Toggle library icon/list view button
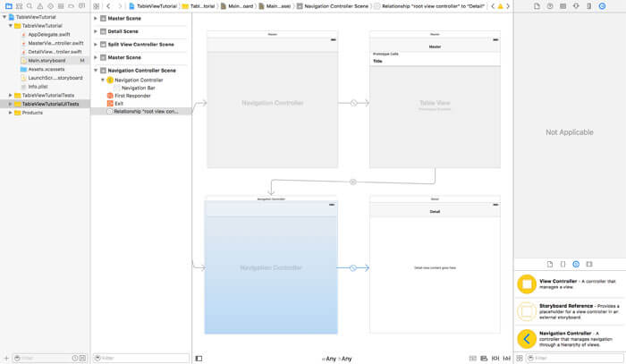626x364 pixels. click(520, 359)
